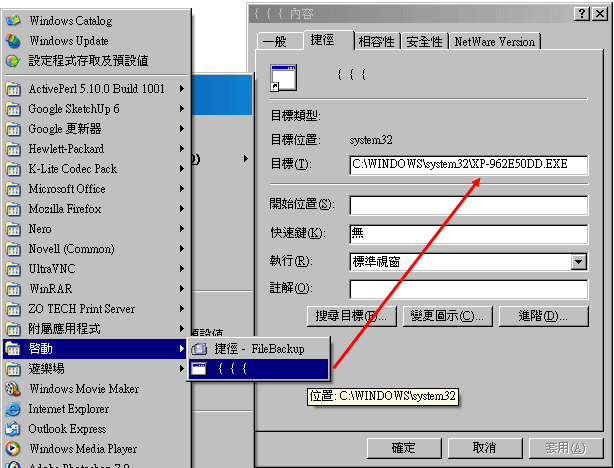Image resolution: width=614 pixels, height=468 pixels.
Task: Click the Microsoft Office folder icon
Action: coord(13,189)
